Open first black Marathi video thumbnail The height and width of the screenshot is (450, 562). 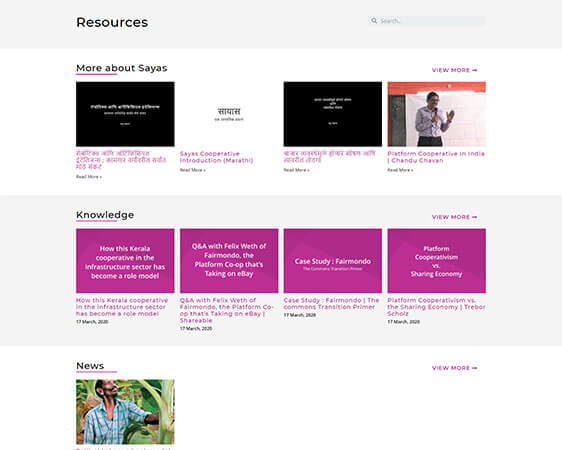(x=125, y=114)
